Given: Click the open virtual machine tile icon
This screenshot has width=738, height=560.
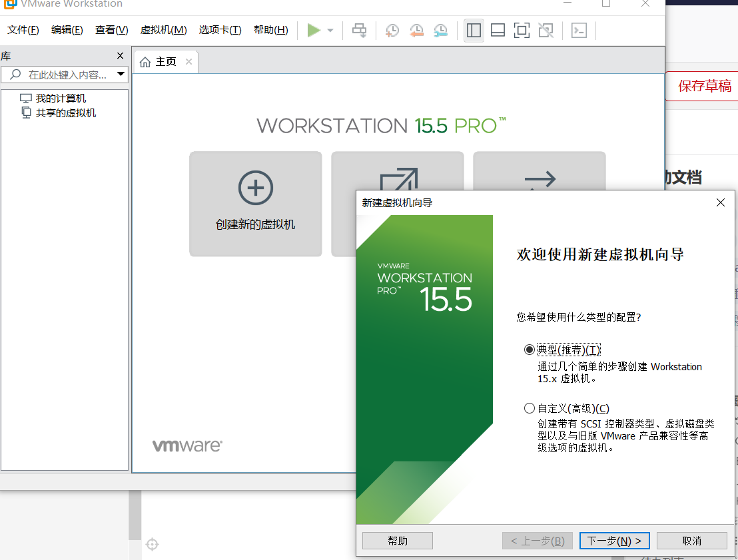Looking at the screenshot, I should (x=399, y=179).
